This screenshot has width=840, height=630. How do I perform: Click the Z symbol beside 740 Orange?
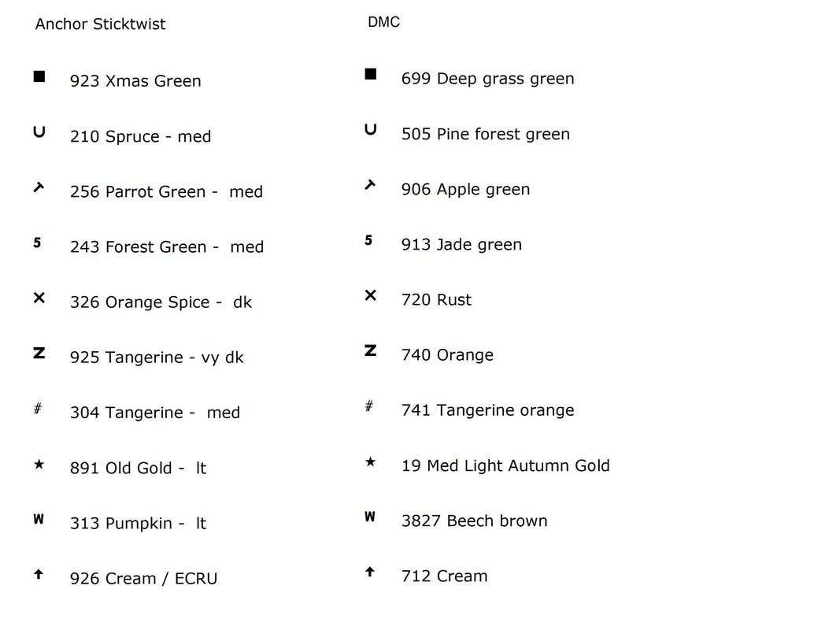tap(371, 350)
